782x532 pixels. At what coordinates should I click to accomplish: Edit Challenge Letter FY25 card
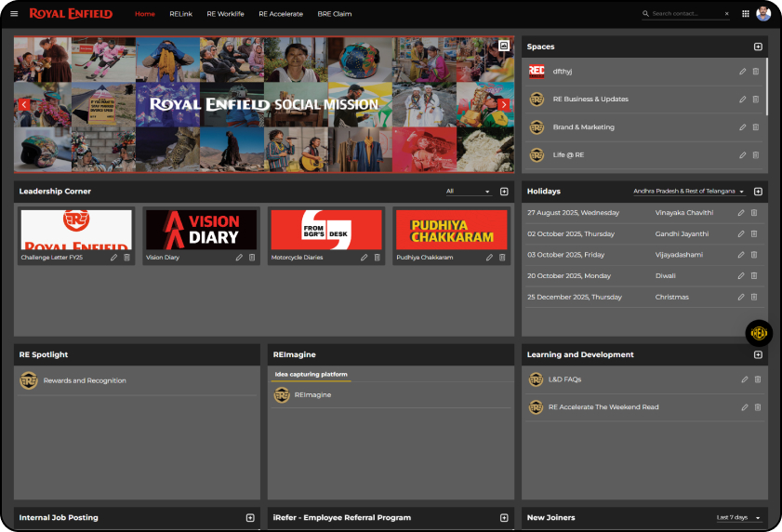pyautogui.click(x=113, y=258)
